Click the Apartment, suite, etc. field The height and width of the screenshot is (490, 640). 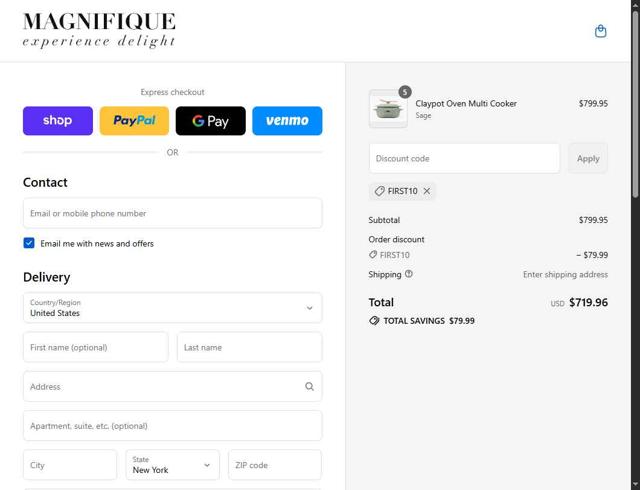[173, 425]
